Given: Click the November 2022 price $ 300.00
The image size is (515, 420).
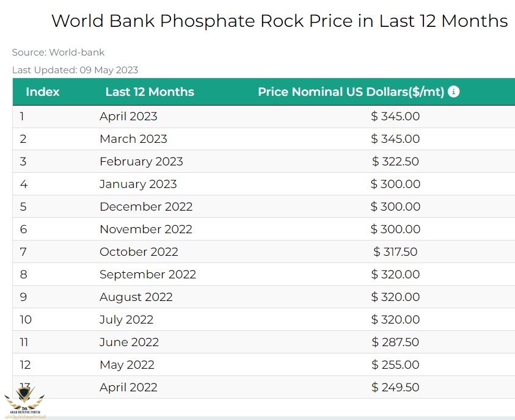Looking at the screenshot, I should [395, 229].
